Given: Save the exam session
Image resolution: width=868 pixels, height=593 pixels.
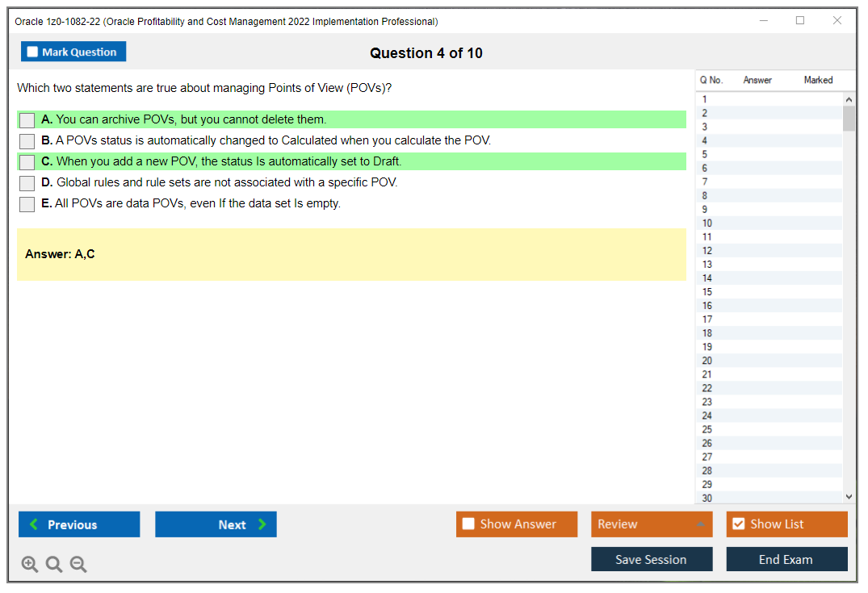Looking at the screenshot, I should pyautogui.click(x=652, y=558).
